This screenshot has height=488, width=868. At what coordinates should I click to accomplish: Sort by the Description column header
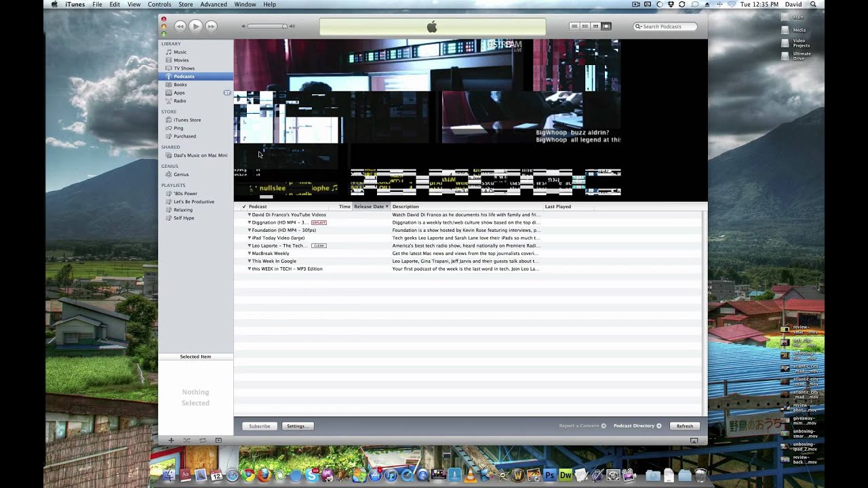click(467, 206)
